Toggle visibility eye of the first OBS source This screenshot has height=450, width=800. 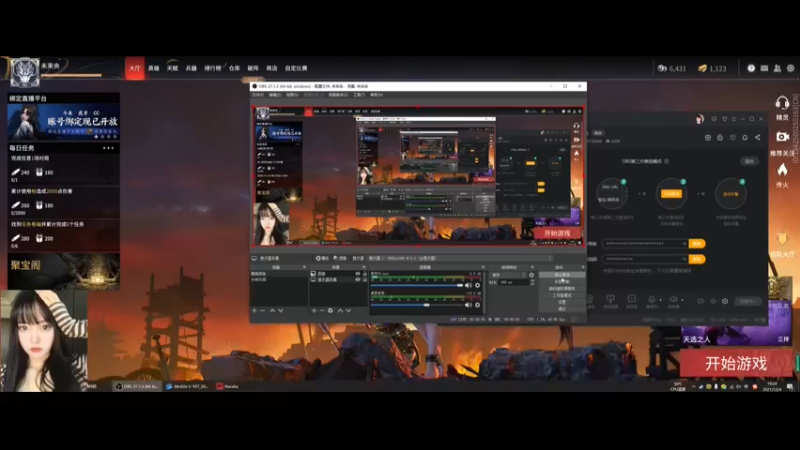358,274
